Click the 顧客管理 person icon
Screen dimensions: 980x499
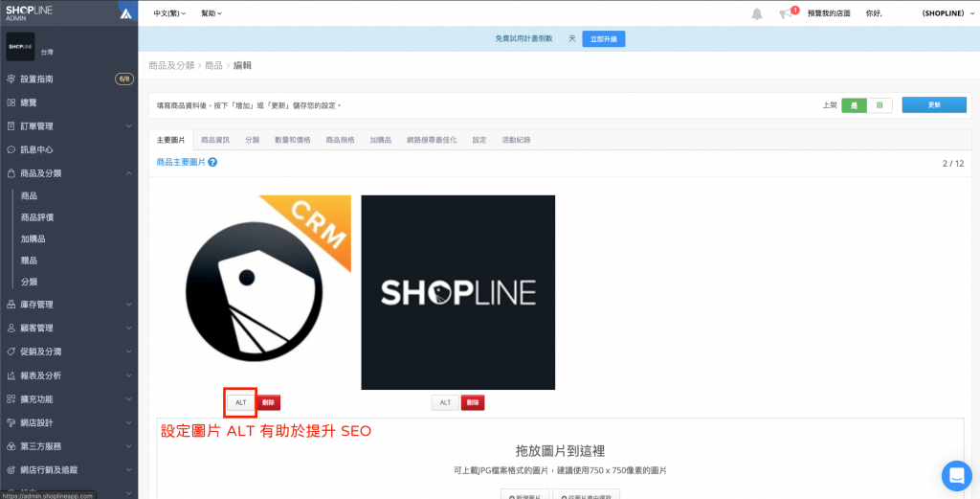point(11,328)
